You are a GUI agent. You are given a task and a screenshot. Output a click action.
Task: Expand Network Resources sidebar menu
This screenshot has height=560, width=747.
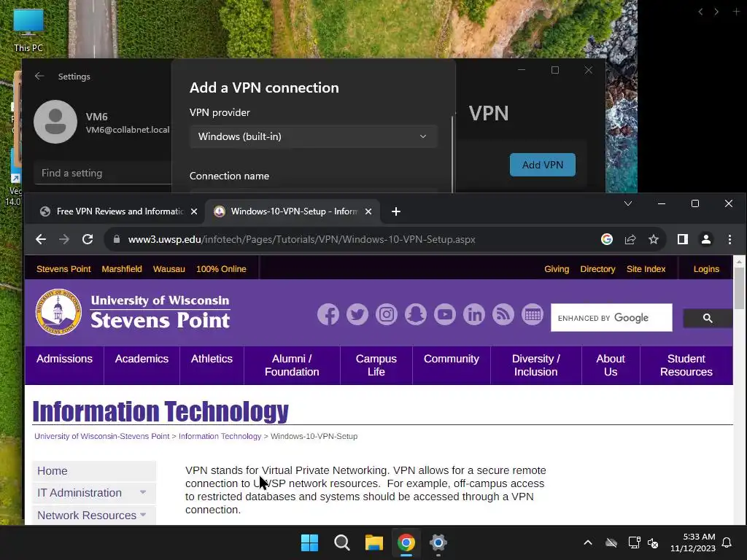143,515
